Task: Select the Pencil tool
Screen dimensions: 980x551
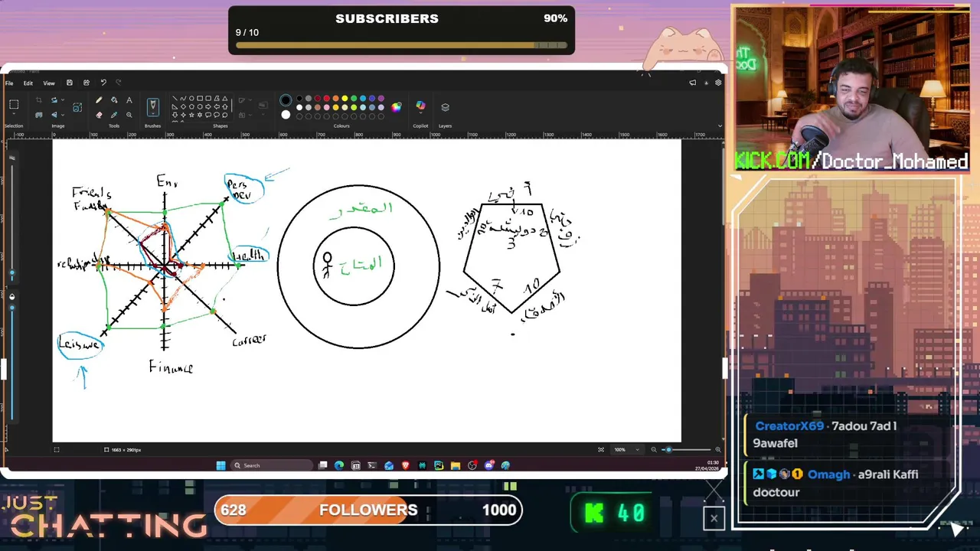Action: 99,100
